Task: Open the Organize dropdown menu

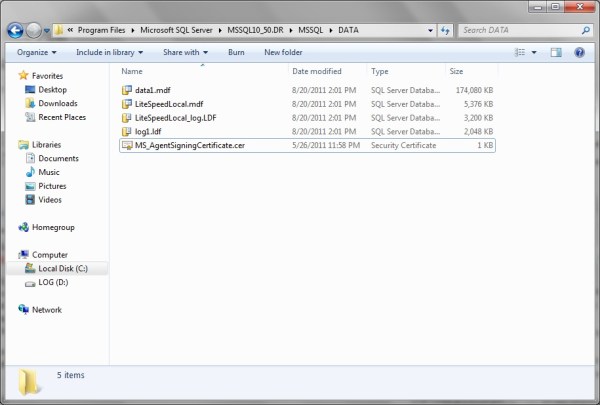Action: click(36, 52)
